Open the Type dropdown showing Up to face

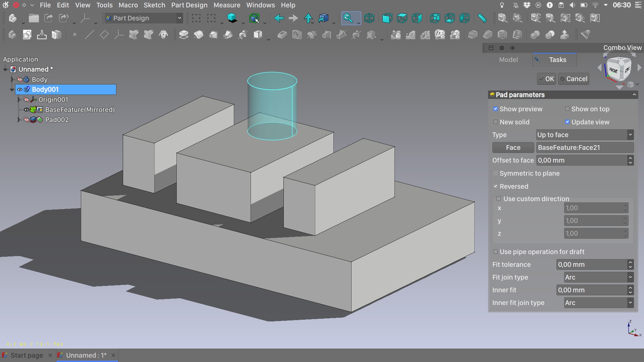pyautogui.click(x=584, y=135)
